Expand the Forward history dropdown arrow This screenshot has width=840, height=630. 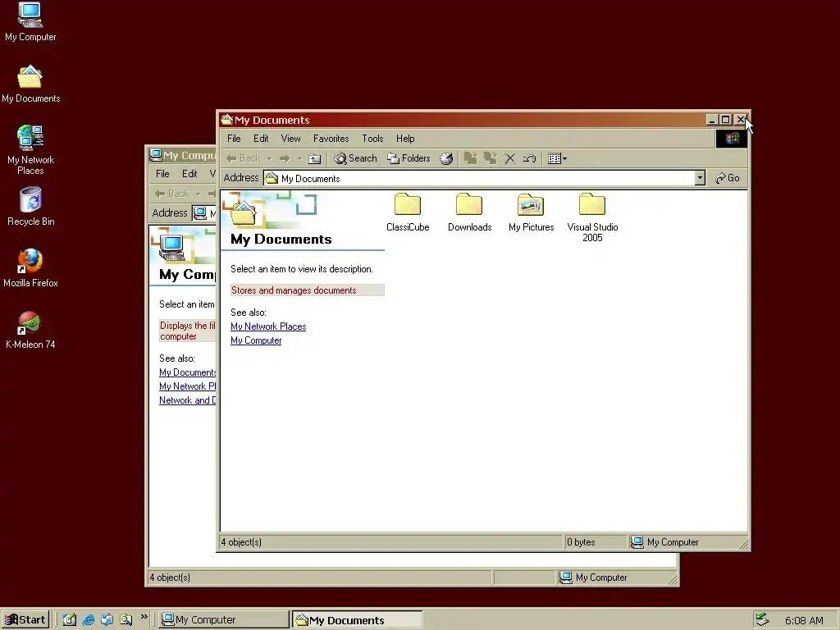(x=299, y=158)
